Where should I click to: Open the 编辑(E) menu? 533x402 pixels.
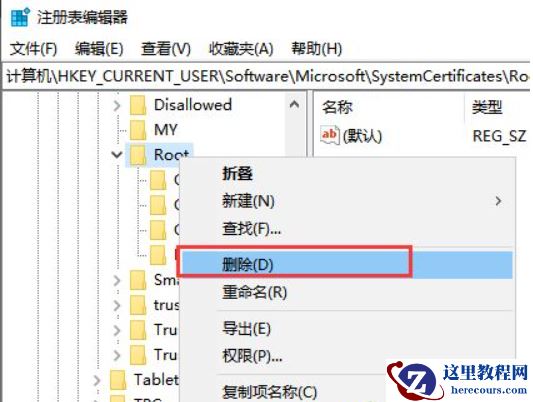(99, 49)
